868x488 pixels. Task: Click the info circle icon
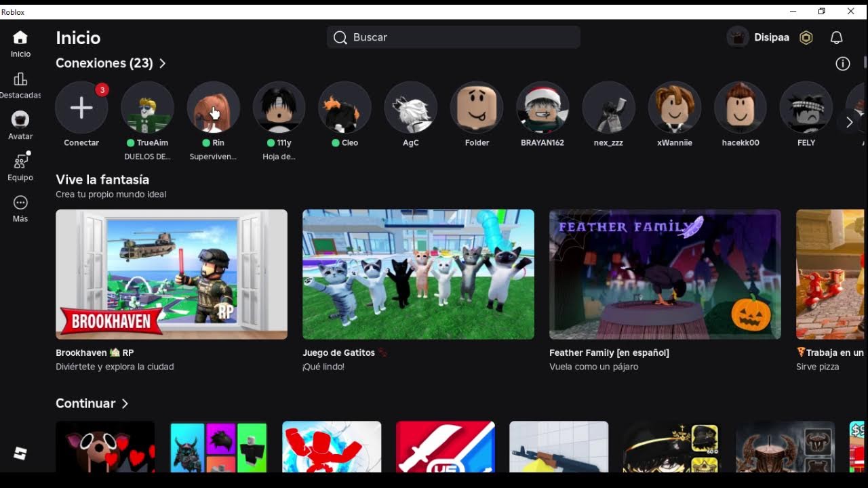pyautogui.click(x=843, y=64)
